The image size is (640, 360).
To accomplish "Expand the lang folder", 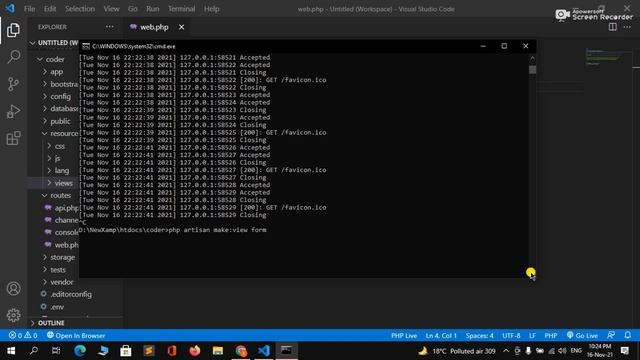I will (62, 171).
